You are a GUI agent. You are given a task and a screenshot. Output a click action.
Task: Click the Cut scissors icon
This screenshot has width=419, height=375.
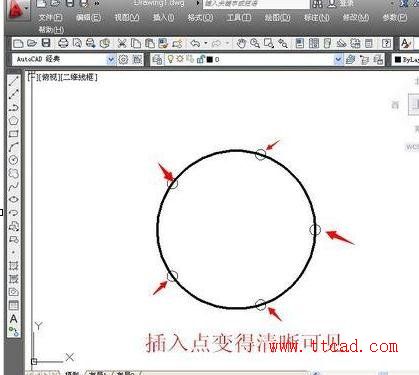click(x=122, y=43)
